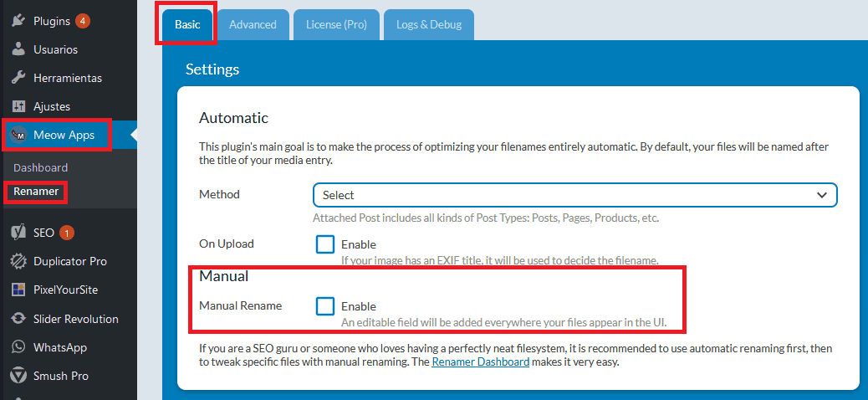Switch to the License (Pro) tab
The width and height of the screenshot is (868, 400).
336,24
